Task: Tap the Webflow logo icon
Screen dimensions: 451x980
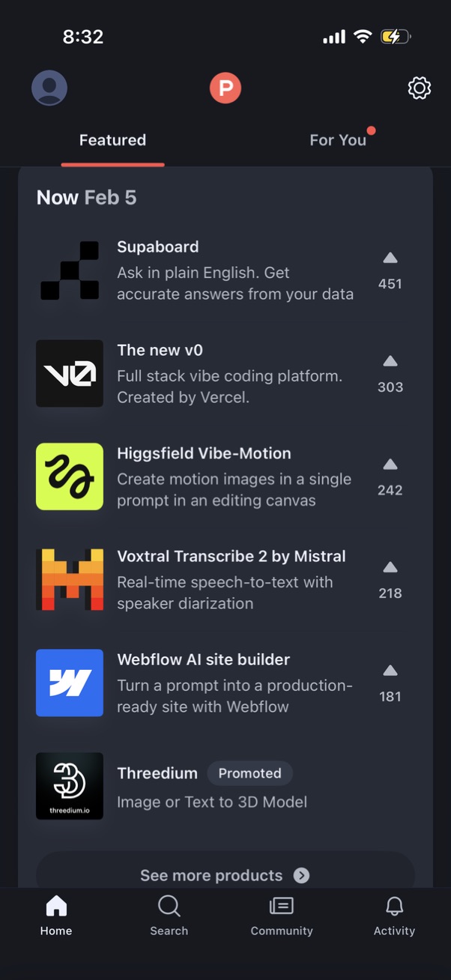Action: [69, 683]
